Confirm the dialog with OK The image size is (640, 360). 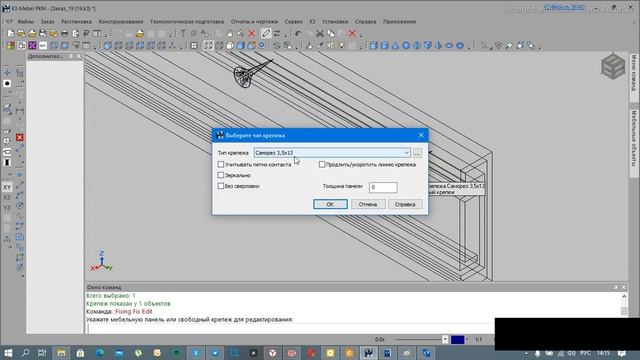click(x=330, y=204)
